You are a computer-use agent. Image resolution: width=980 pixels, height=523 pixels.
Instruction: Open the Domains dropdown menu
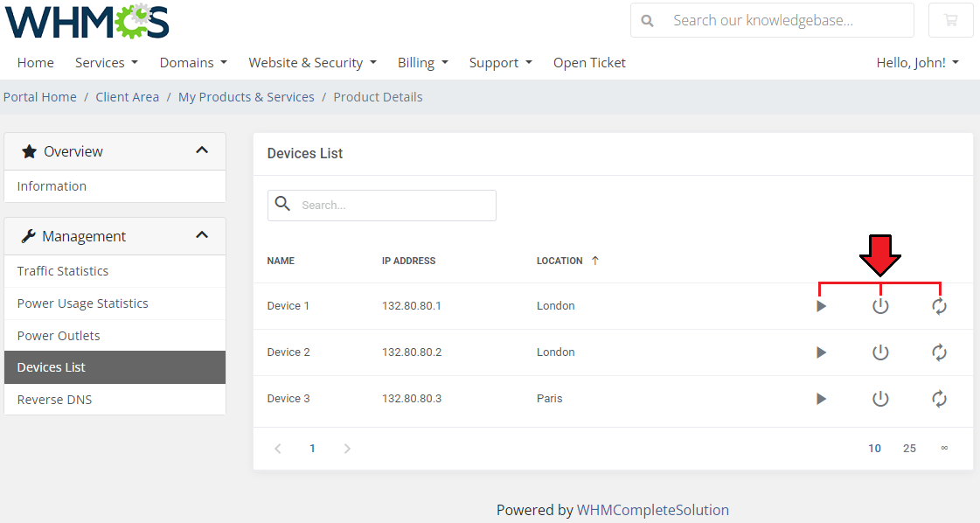click(193, 63)
